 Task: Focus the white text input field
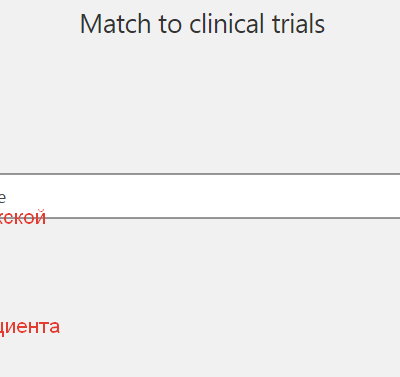(x=200, y=196)
